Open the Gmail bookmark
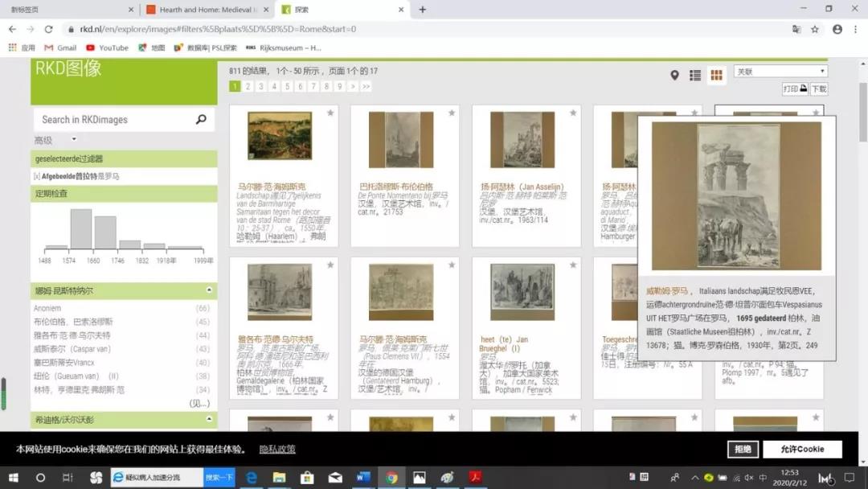Screen dimensions: 868x489 (60, 47)
